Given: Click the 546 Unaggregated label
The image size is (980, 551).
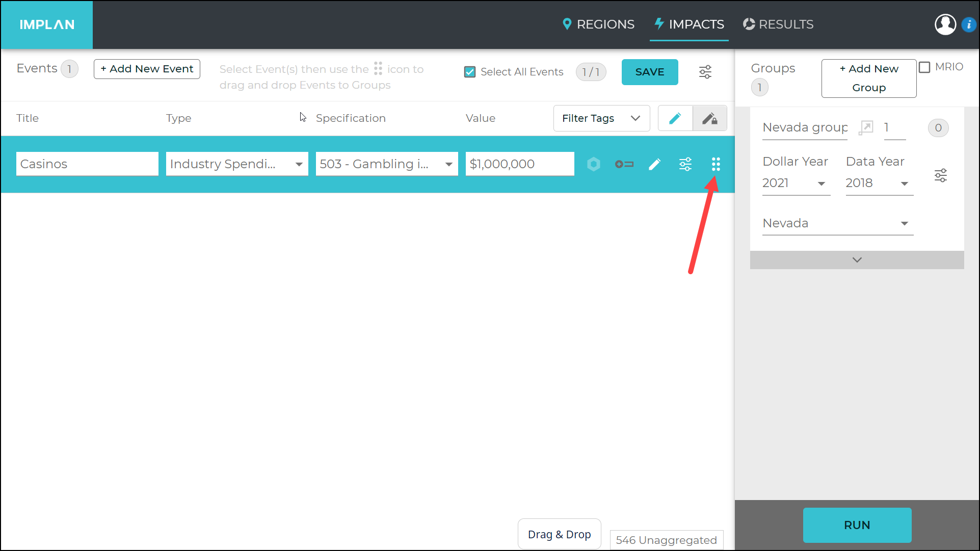Looking at the screenshot, I should coord(667,540).
